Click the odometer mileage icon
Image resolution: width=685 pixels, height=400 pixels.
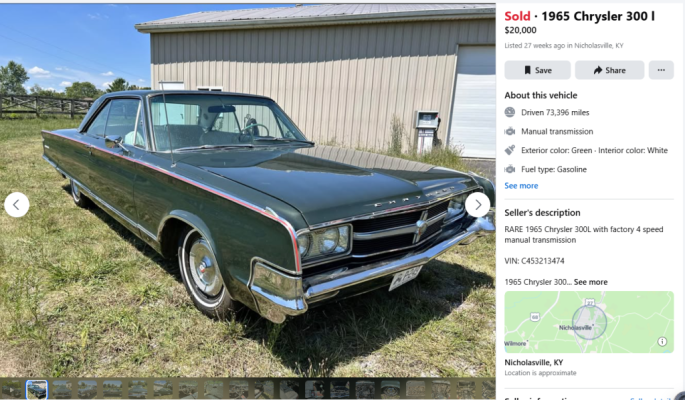[510, 112]
